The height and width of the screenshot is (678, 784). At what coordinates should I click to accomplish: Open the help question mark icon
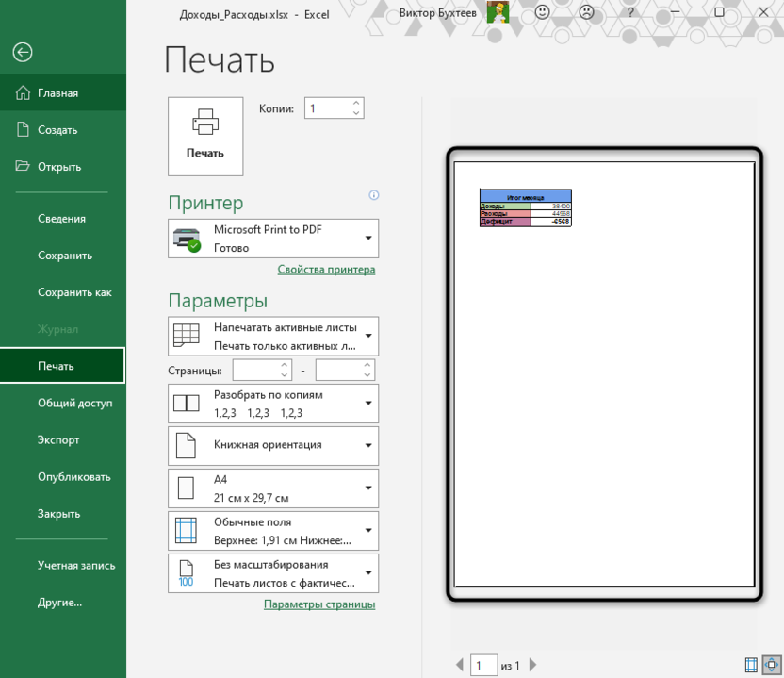[x=630, y=12]
